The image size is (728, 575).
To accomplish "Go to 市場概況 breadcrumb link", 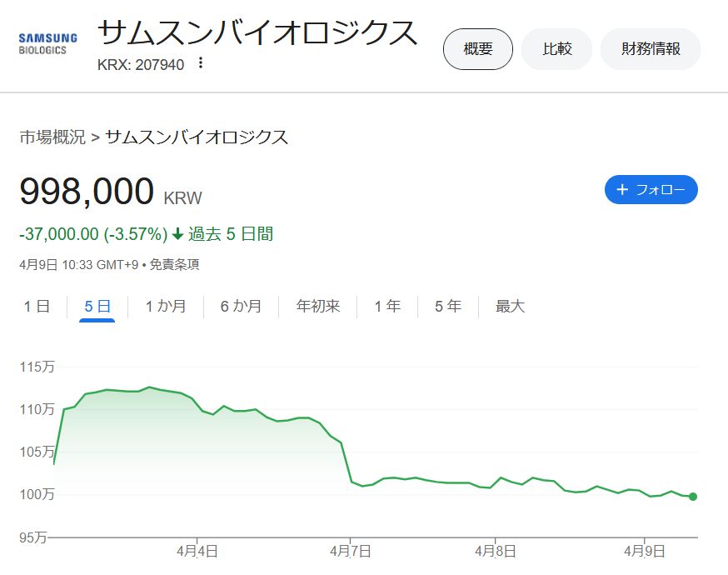I will pos(52,137).
